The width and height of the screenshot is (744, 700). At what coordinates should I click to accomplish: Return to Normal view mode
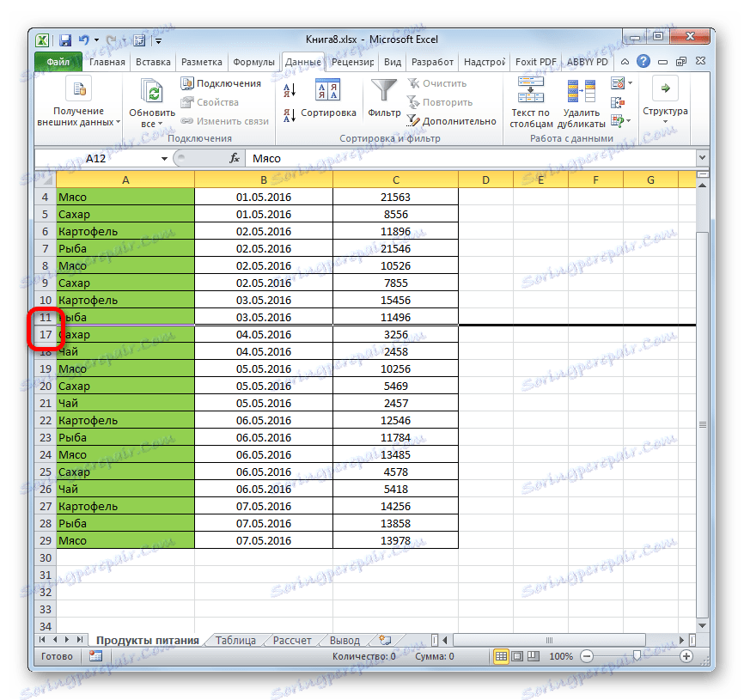pyautogui.click(x=499, y=655)
